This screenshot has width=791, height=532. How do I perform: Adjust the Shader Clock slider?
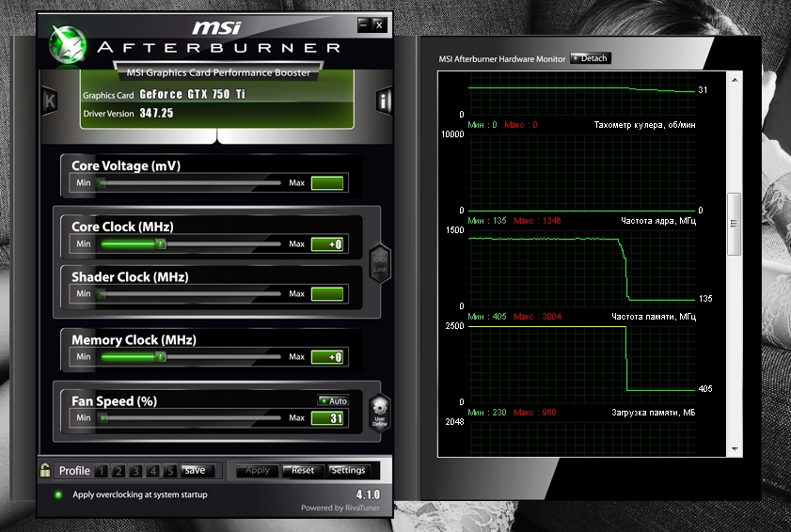(x=190, y=294)
